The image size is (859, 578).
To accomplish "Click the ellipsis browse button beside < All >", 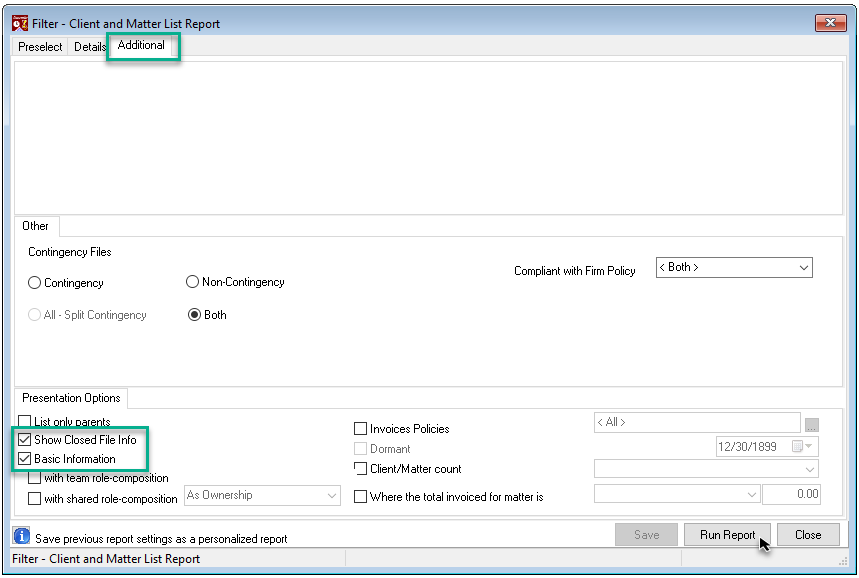I will [812, 425].
